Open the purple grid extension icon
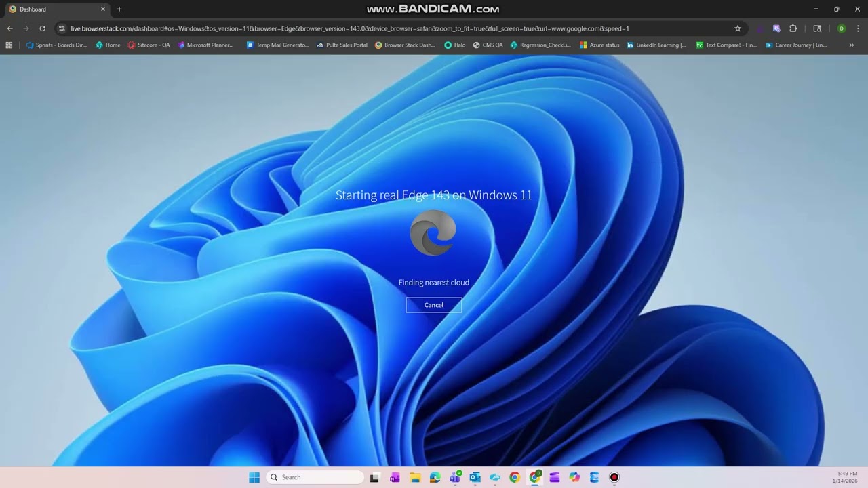Image resolution: width=868 pixels, height=488 pixels. pos(776,28)
